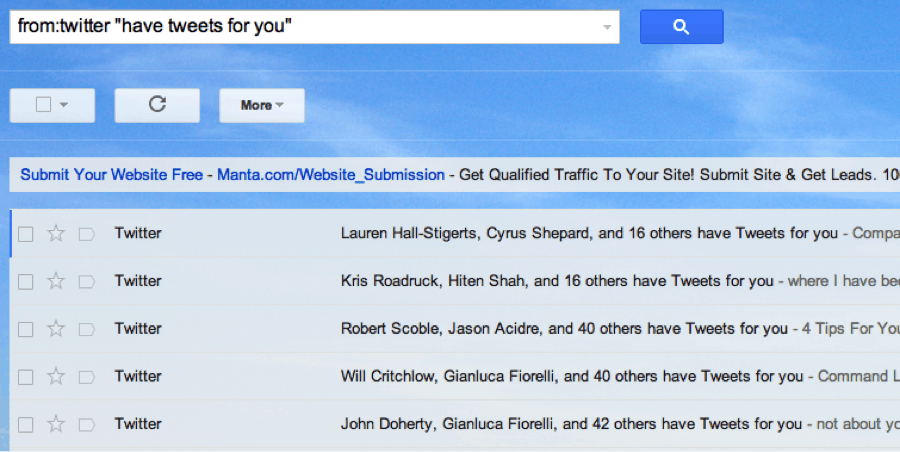Viewport: 900px width, 452px height.
Task: Click Twitter sender in John Doherty row
Action: (138, 424)
